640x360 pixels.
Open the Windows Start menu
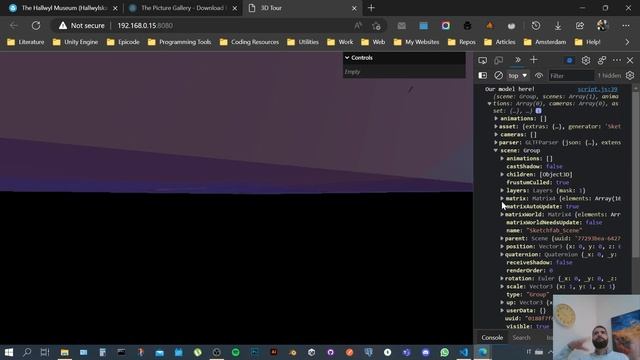tap(9, 352)
